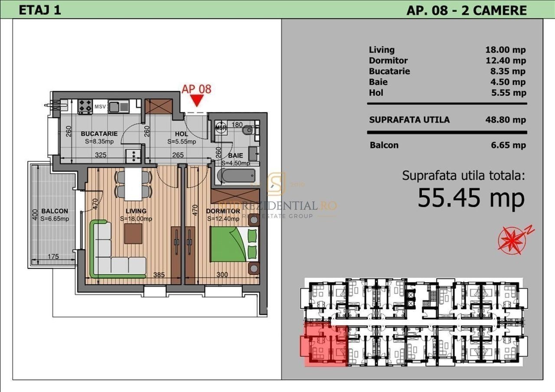Click the toilet symbol in the bathroom
555x392 pixels.
248,130
